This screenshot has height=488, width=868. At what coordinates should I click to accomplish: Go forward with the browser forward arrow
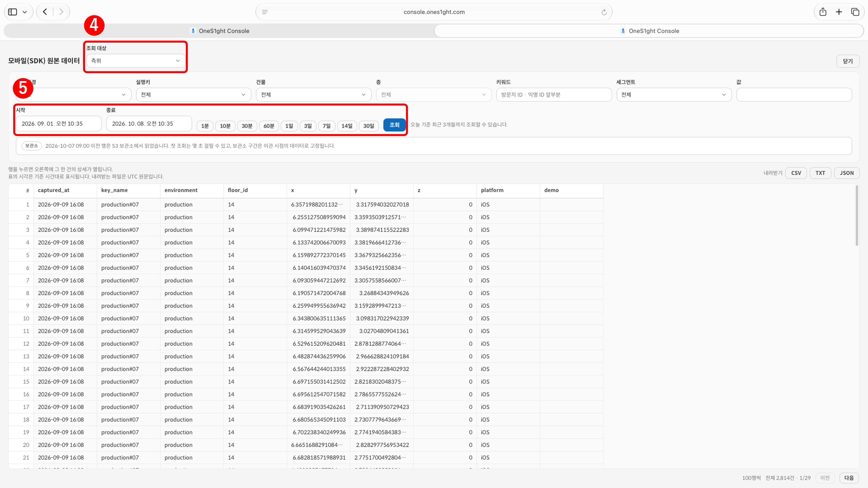coord(61,12)
